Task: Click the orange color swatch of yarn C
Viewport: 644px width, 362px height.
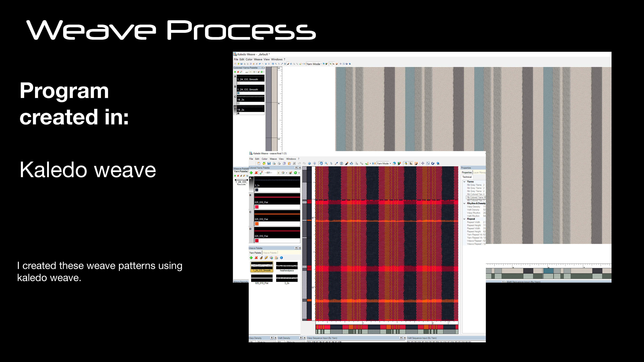Action: pyautogui.click(x=257, y=224)
